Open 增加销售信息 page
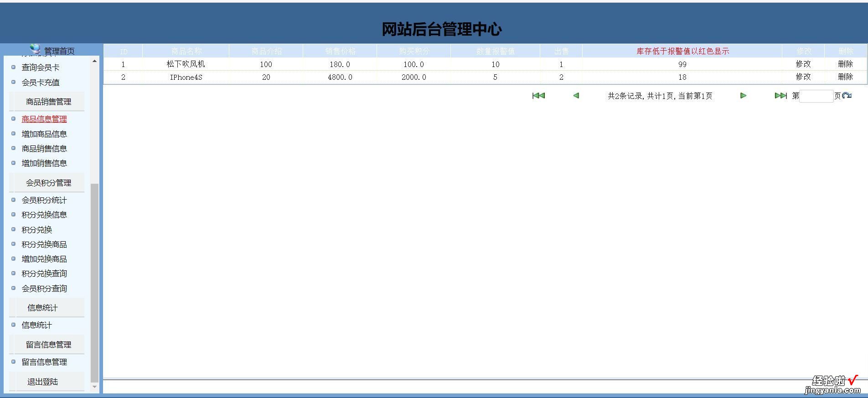Viewport: 868px width, 398px height. click(44, 163)
